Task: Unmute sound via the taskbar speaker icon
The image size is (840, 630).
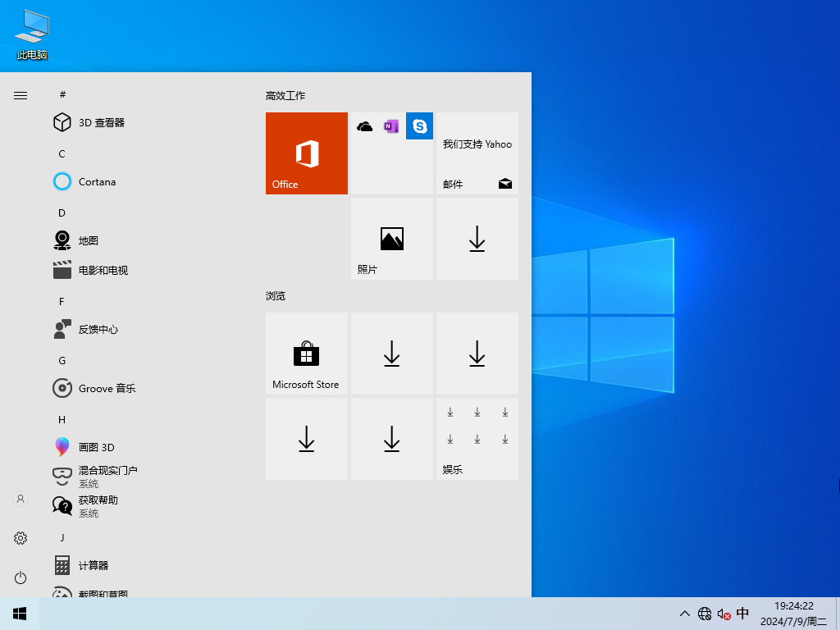Action: tap(724, 614)
